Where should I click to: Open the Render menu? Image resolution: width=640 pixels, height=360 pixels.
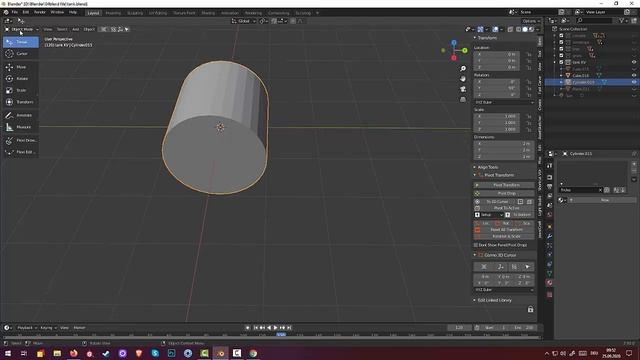(40, 12)
